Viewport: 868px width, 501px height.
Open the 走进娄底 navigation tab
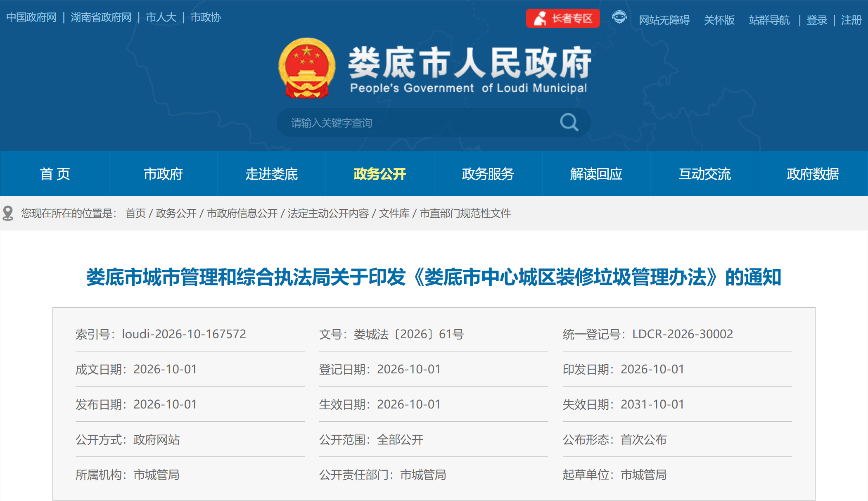click(271, 174)
